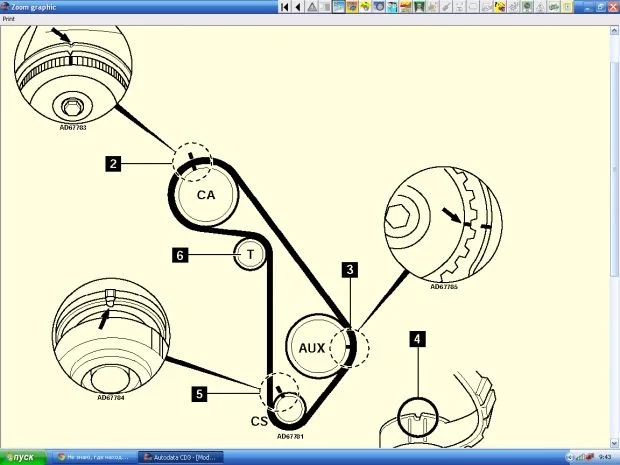620x465 pixels.
Task: Click the numbered callout 3 label
Action: 349,269
